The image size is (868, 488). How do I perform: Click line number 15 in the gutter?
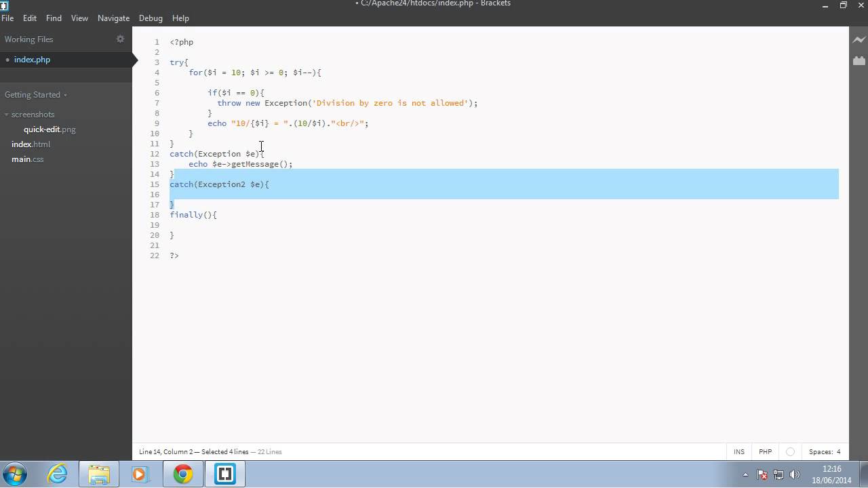pyautogui.click(x=155, y=184)
